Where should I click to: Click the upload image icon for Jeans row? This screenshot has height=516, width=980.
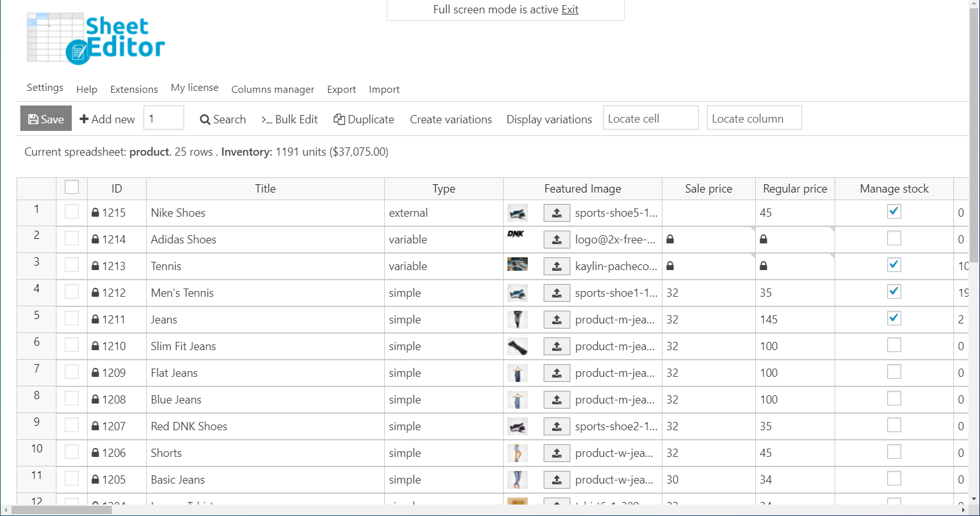(x=556, y=320)
